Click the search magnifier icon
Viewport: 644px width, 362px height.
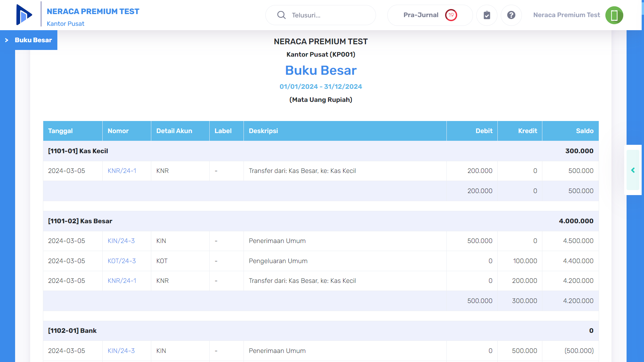(281, 15)
